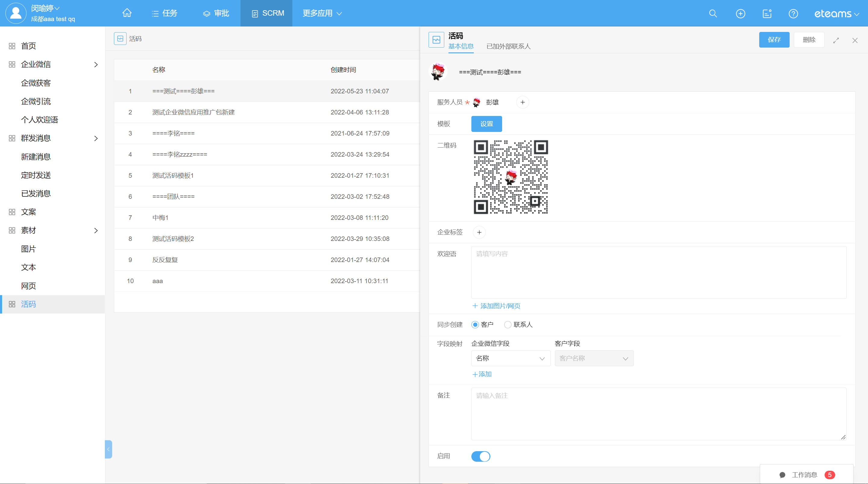Open the 客户名称 customer field dropdown
Screen dimensions: 868x484
click(x=594, y=358)
